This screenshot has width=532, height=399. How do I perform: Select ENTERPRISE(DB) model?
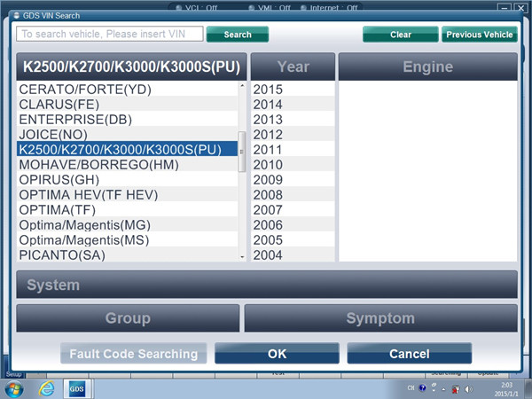pyautogui.click(x=127, y=120)
